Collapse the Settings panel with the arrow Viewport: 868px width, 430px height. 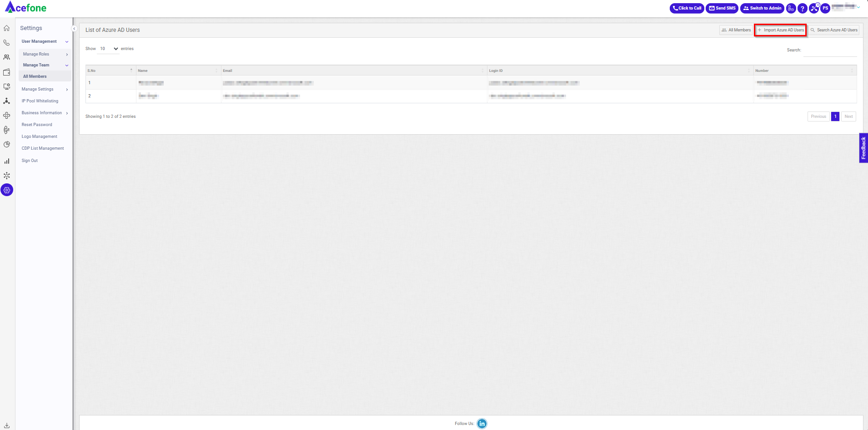pos(74,29)
